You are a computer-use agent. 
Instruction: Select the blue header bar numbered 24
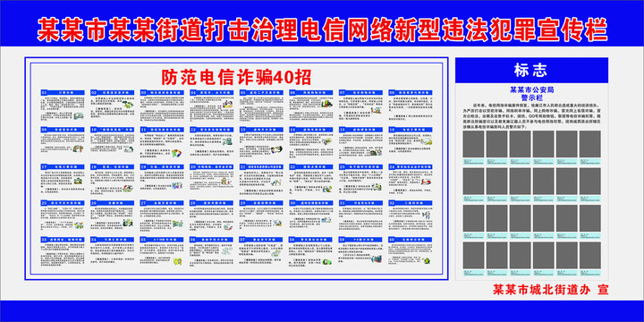click(411, 167)
